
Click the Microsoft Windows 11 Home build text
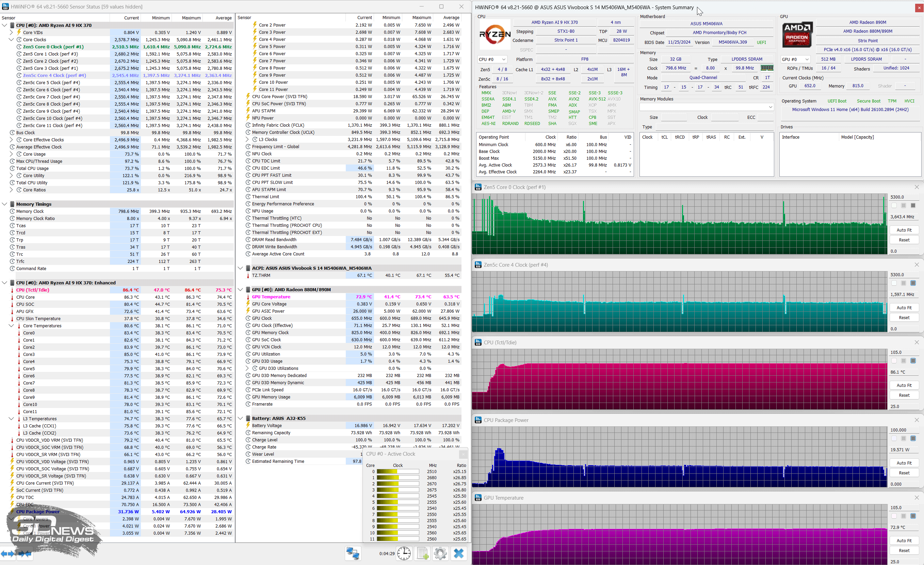pyautogui.click(x=850, y=110)
